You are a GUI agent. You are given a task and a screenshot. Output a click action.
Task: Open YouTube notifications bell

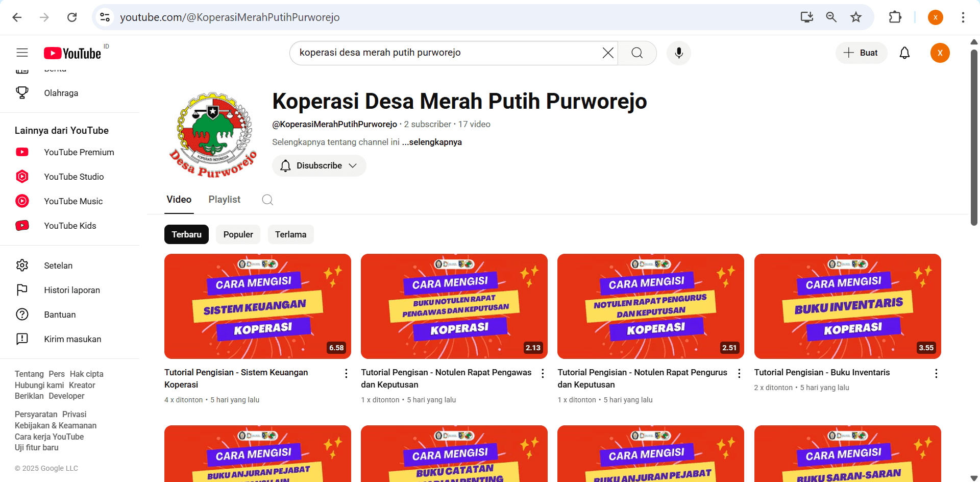904,53
